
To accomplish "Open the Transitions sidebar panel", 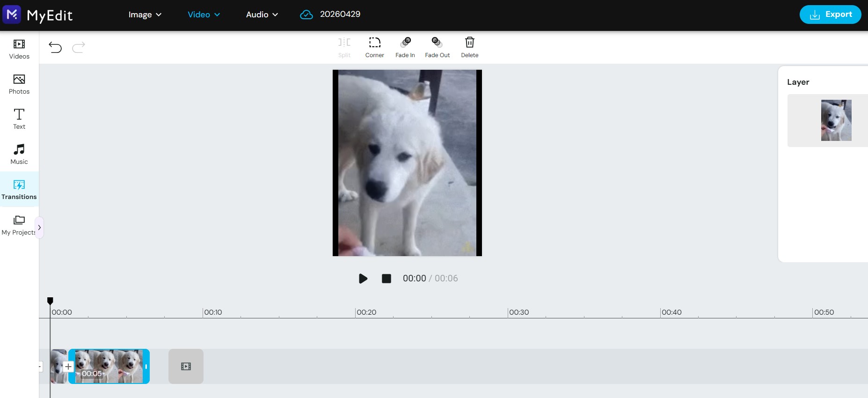I will 19,190.
